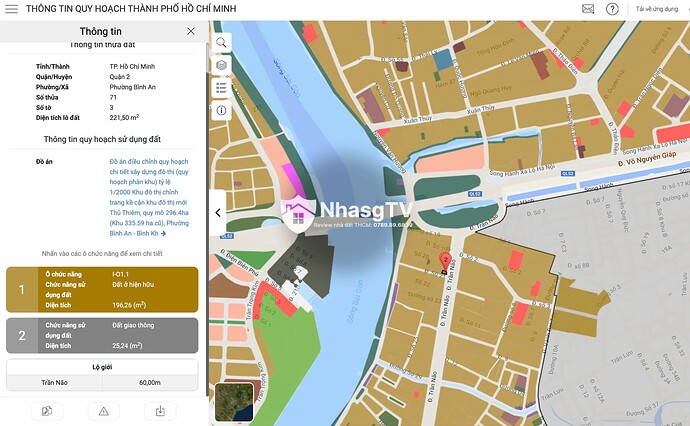Open the Tải về ứng dụng menu

(x=660, y=9)
